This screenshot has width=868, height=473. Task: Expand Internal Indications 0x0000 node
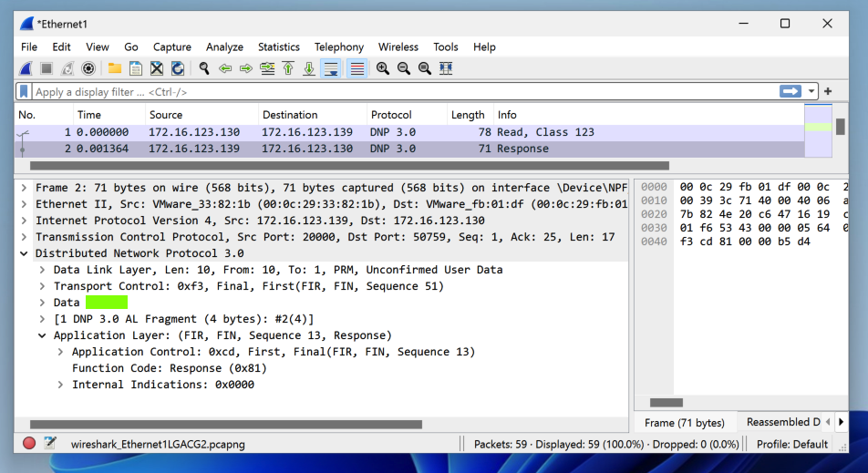coord(60,385)
